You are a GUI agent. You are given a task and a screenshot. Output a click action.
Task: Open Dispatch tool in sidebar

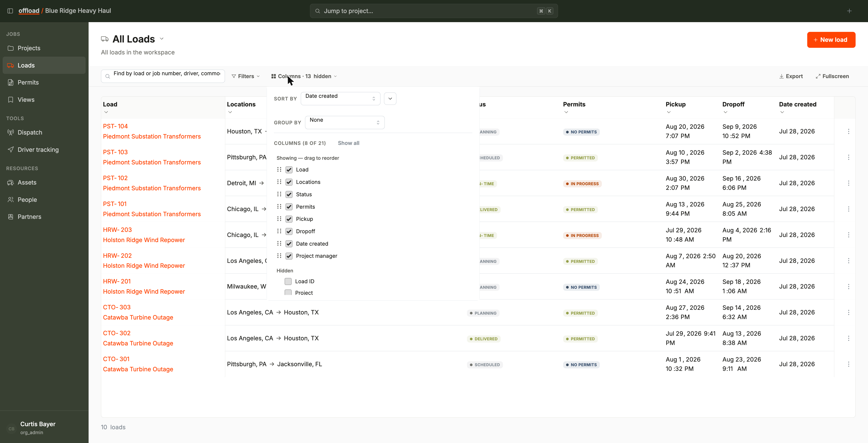pos(44,132)
